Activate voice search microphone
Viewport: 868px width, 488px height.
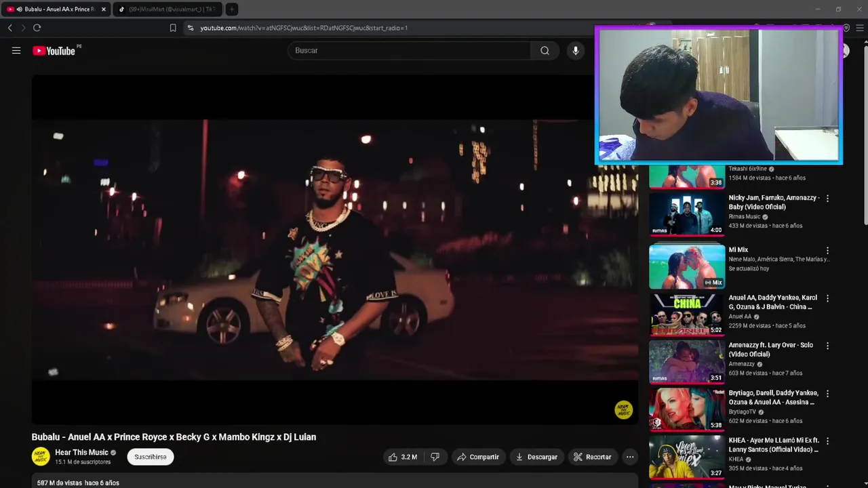click(576, 51)
